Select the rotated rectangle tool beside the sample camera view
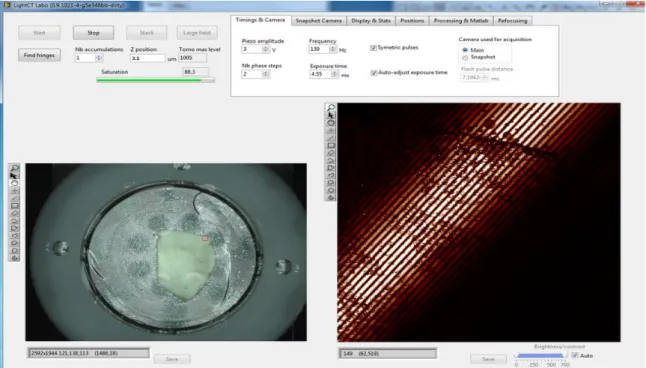Image resolution: width=646 pixels, height=368 pixels. [x=14, y=213]
